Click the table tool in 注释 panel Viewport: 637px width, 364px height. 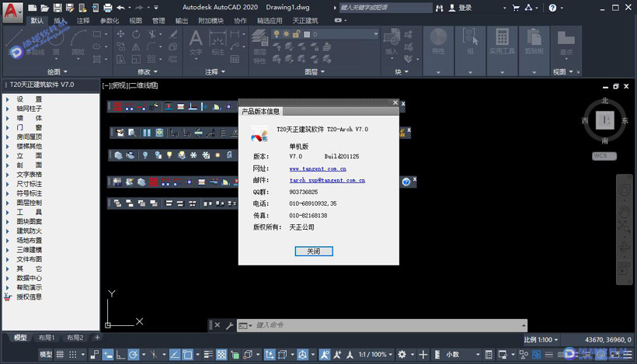click(x=235, y=59)
